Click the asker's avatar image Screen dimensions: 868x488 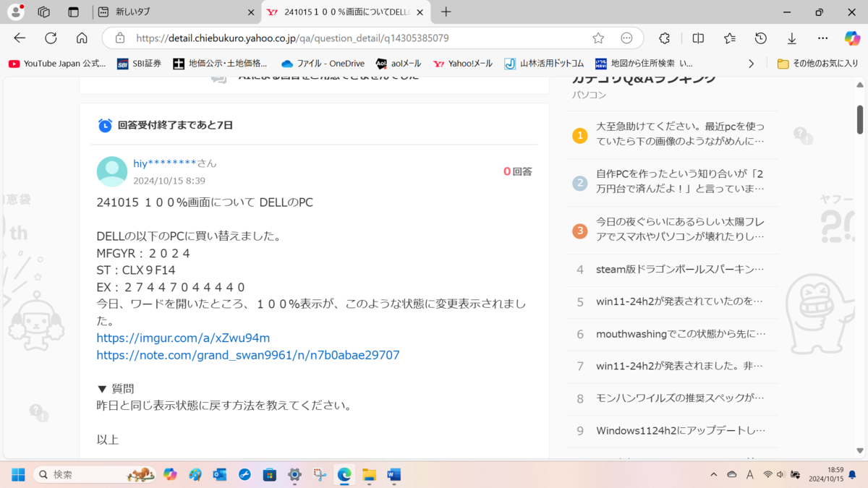pyautogui.click(x=112, y=171)
